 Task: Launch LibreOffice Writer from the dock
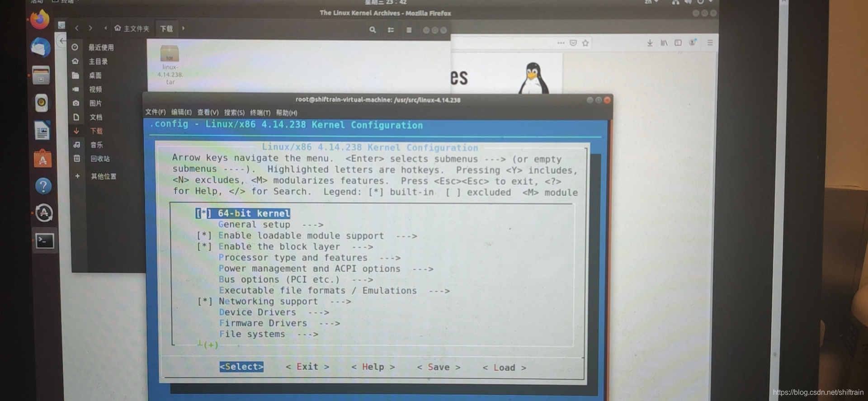[42, 131]
